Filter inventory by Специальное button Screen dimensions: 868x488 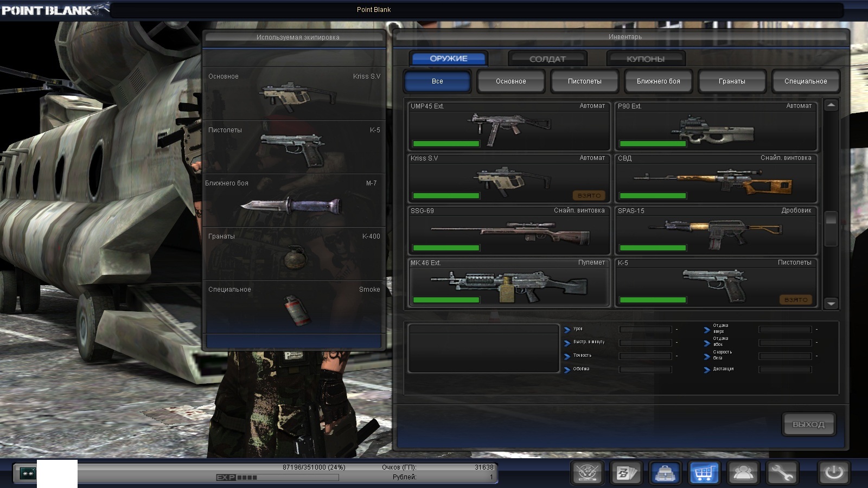tap(806, 81)
